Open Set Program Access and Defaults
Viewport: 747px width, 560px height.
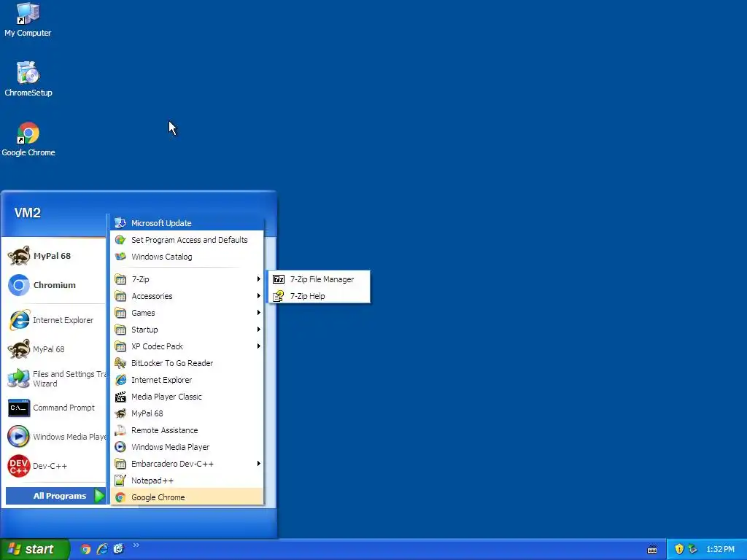pos(187,240)
